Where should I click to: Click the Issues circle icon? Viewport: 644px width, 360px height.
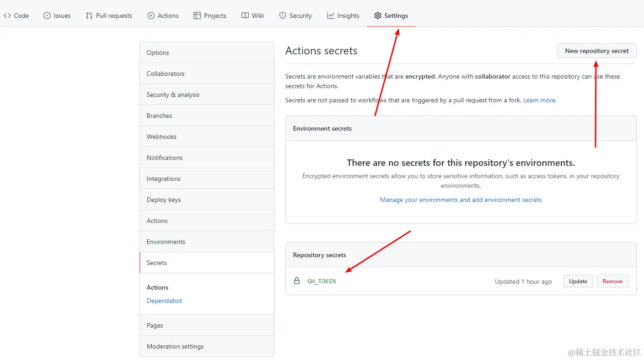point(47,16)
